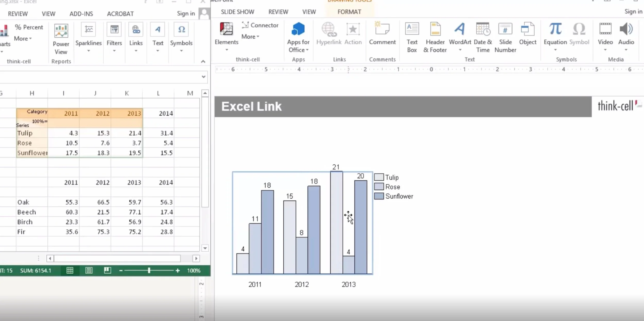
Task: Switch to the ACROBAT tab in Excel
Action: 120,14
